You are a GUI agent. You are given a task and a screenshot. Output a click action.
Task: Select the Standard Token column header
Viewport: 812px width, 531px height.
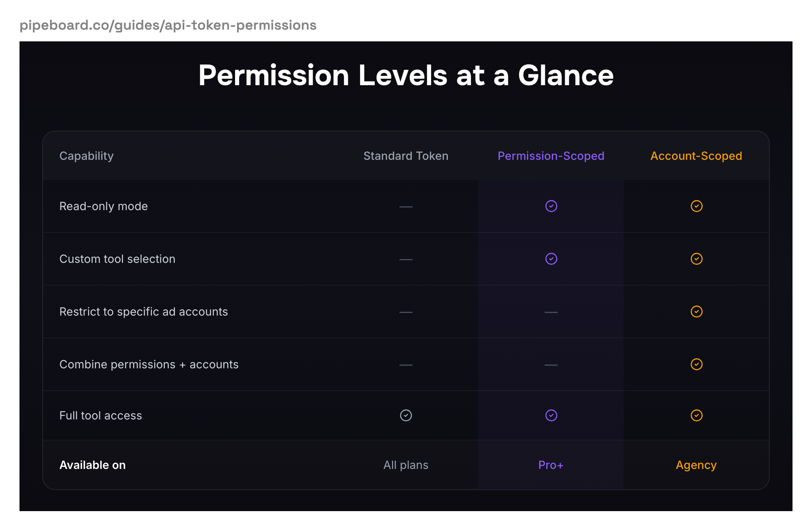coord(406,156)
